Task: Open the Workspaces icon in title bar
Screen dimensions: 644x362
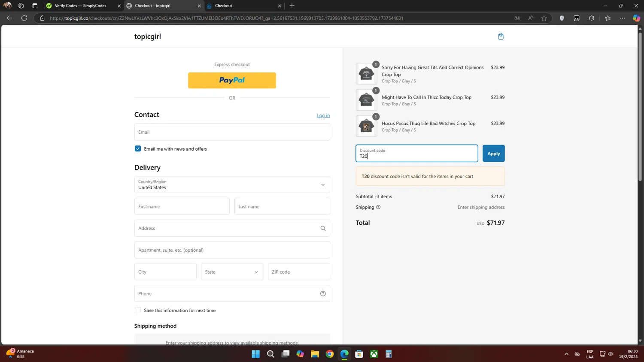Action: 21,6
